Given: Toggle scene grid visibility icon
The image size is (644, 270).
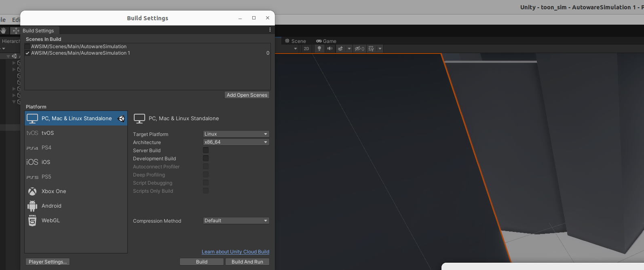Looking at the screenshot, I should pos(371,49).
